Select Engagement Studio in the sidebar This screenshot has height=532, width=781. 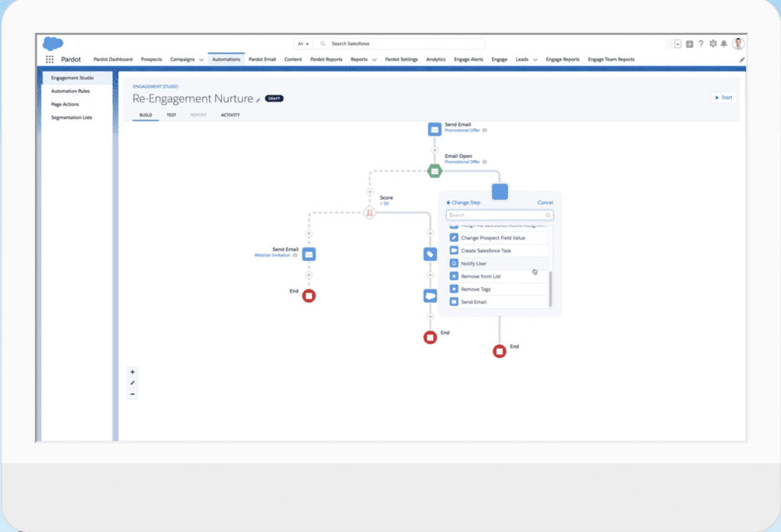click(77, 79)
